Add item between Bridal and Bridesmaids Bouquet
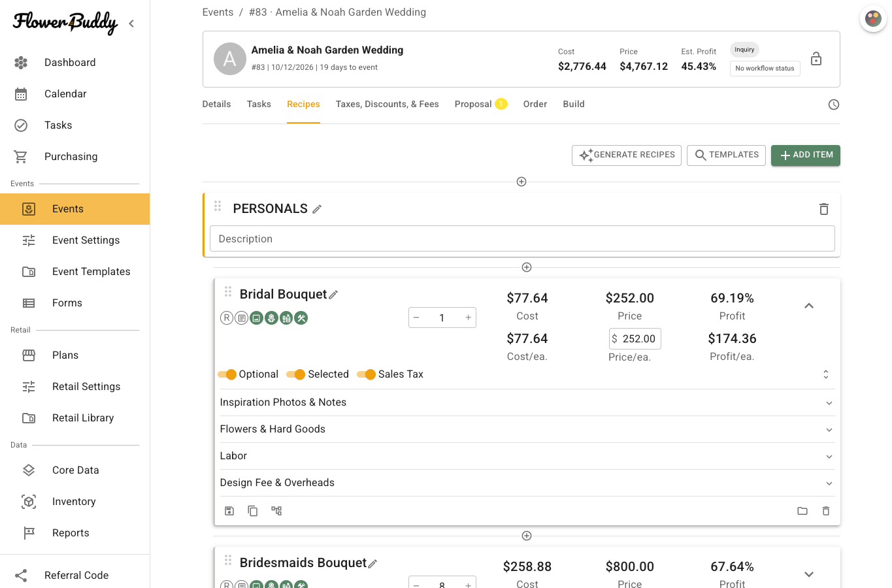892x588 pixels. click(527, 536)
